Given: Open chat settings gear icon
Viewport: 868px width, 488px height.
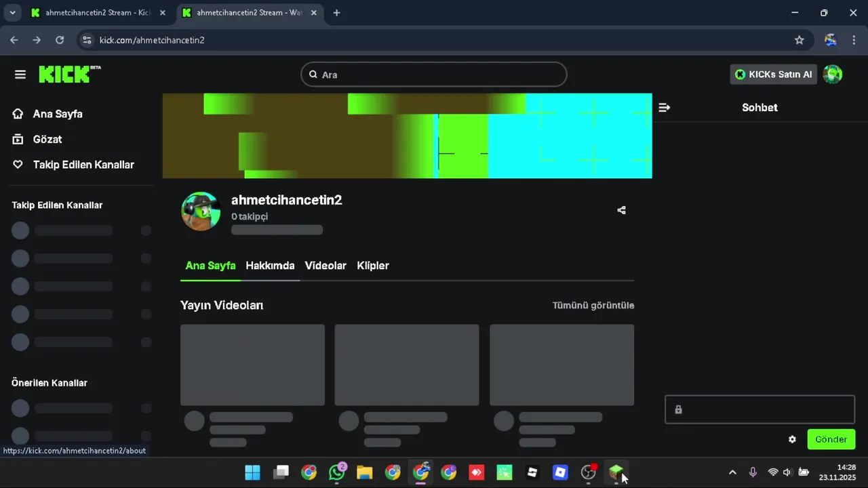Looking at the screenshot, I should [x=792, y=439].
